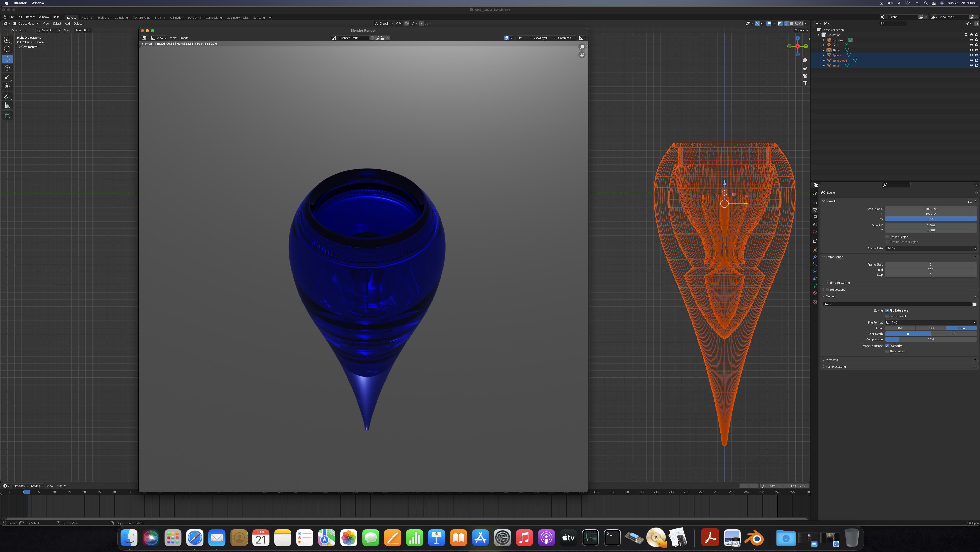The image size is (980, 552).
Task: Select the Move tool in toolbar
Action: click(x=7, y=59)
